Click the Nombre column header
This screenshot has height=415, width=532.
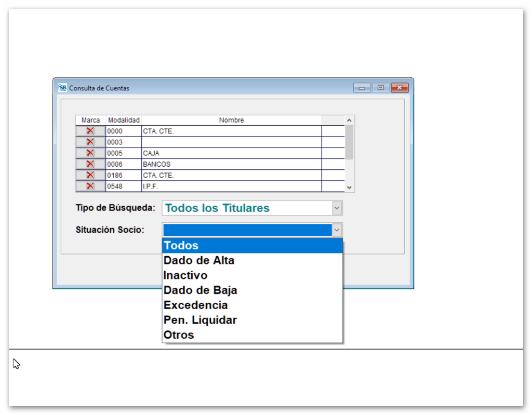point(232,120)
